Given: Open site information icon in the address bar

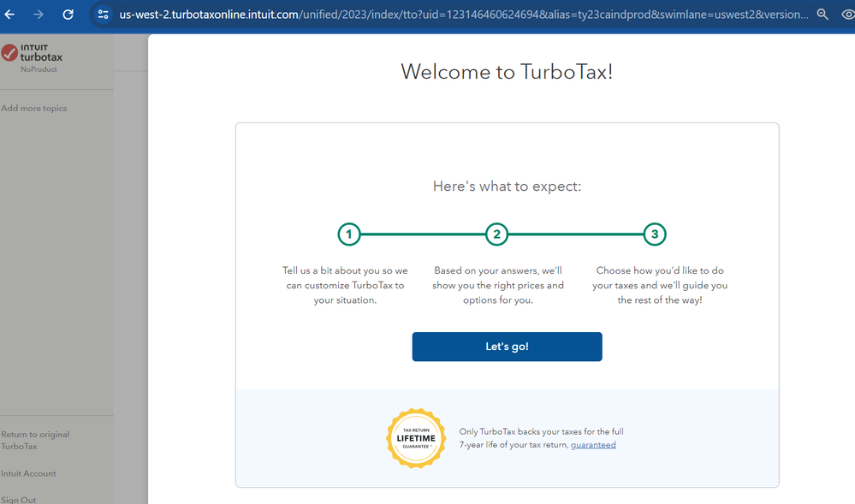Looking at the screenshot, I should click(103, 15).
